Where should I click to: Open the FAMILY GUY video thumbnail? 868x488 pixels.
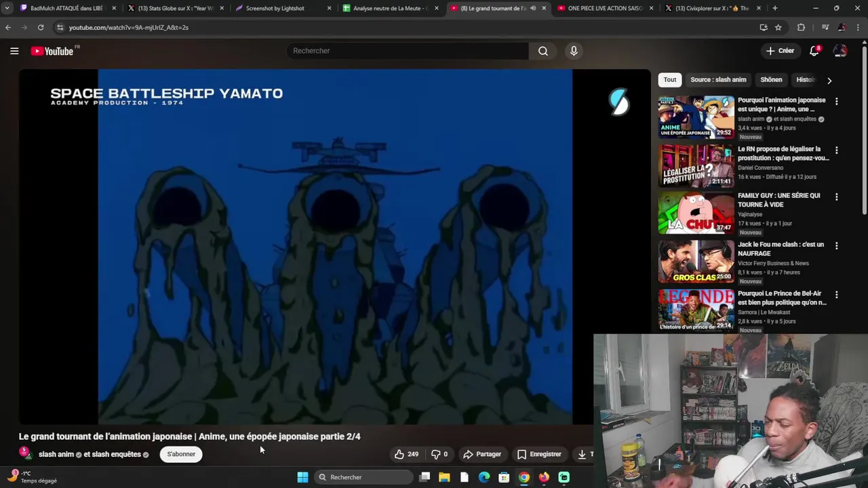point(696,213)
